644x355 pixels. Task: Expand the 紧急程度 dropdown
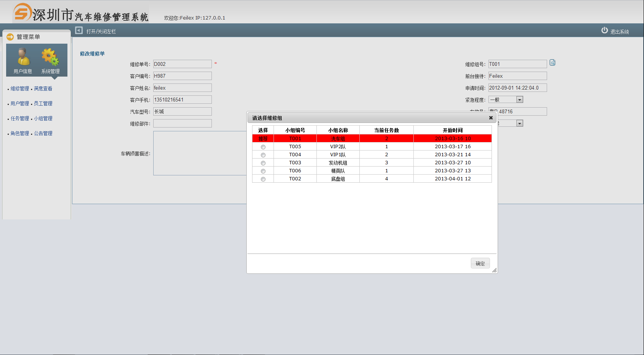click(x=519, y=100)
